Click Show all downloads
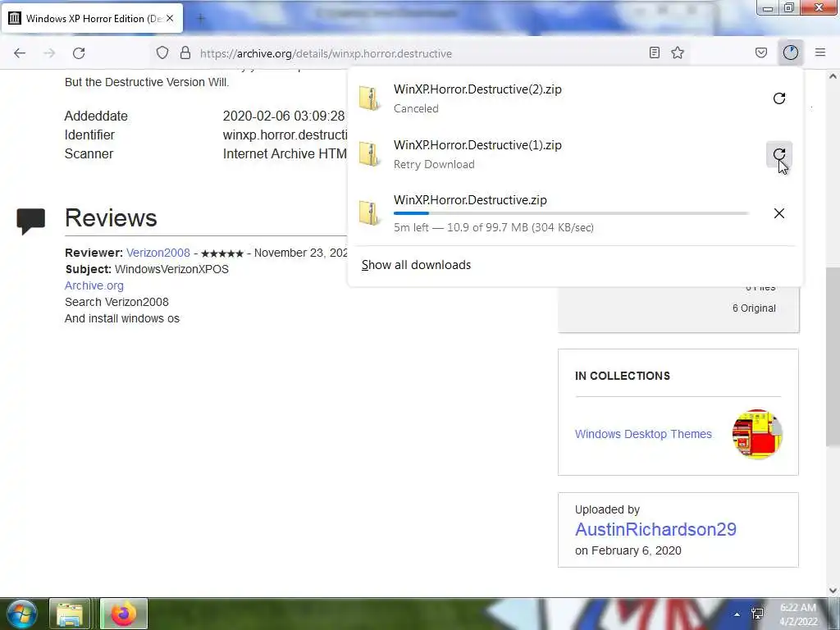Screen dimensions: 840x630 [x=416, y=265]
